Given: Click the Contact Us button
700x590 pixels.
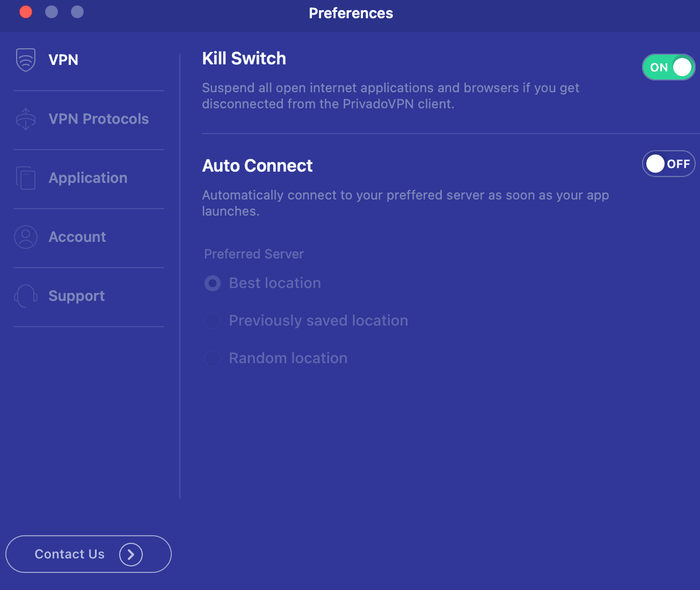Looking at the screenshot, I should click(89, 554).
